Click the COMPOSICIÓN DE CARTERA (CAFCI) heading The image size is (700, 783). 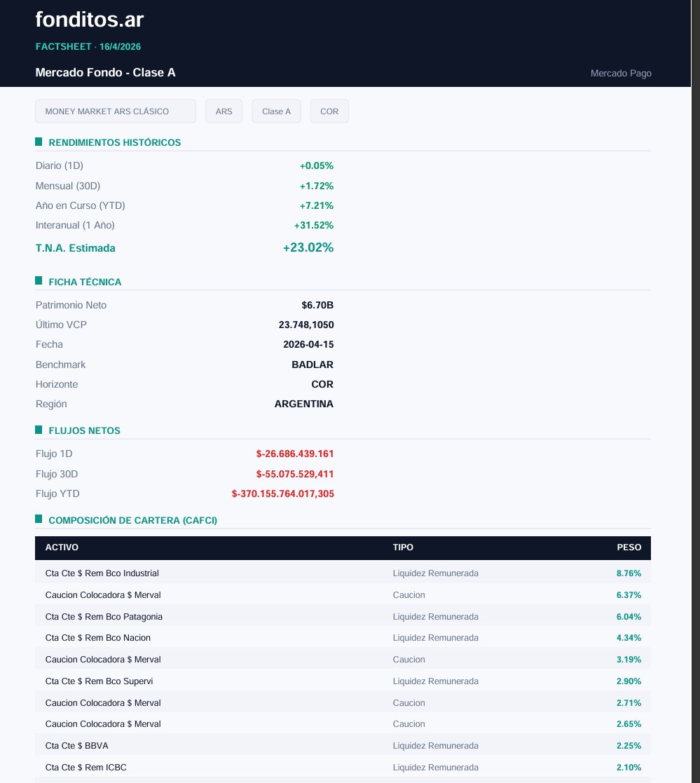pos(133,520)
